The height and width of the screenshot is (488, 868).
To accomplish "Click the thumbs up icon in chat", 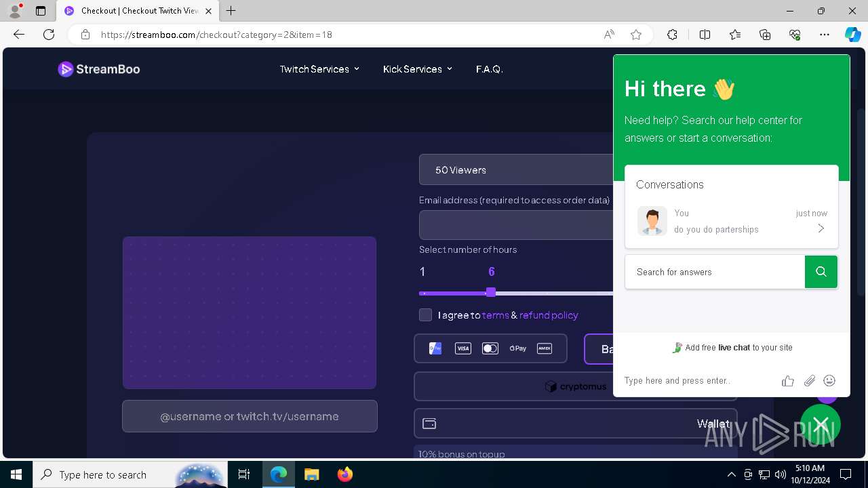I will tap(788, 381).
